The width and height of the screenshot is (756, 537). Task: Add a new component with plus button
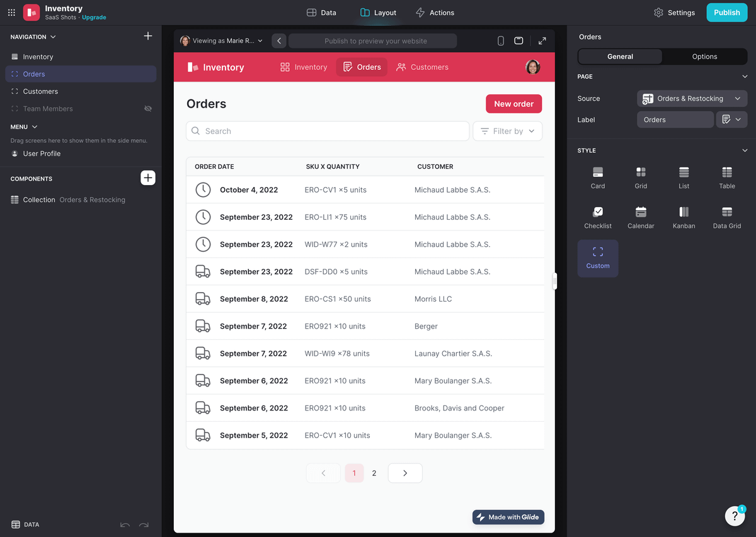click(x=147, y=178)
